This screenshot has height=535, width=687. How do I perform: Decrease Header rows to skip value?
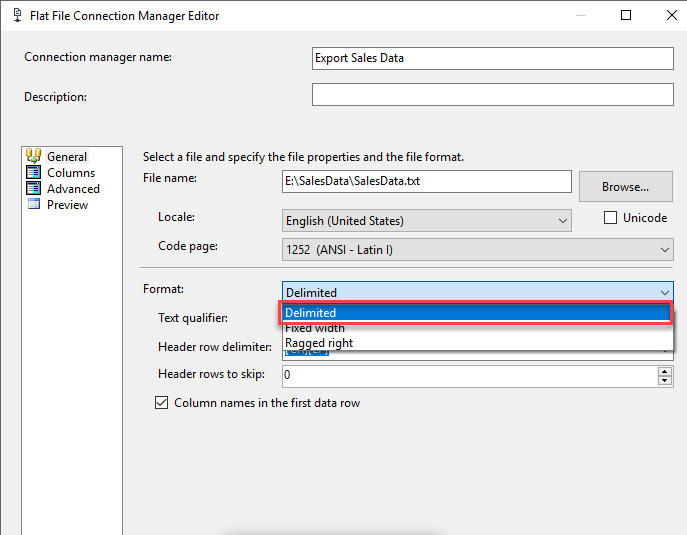tap(665, 381)
